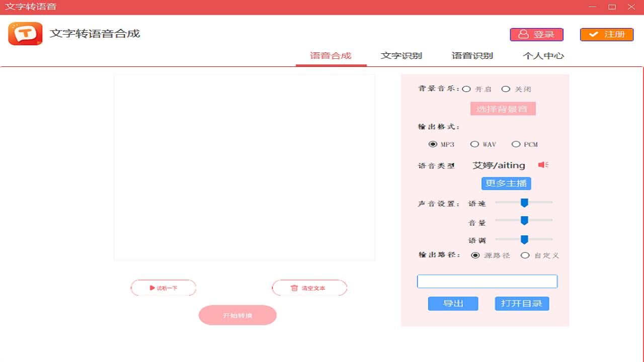
Task: Switch to the 文字识别 tab
Action: coord(401,55)
